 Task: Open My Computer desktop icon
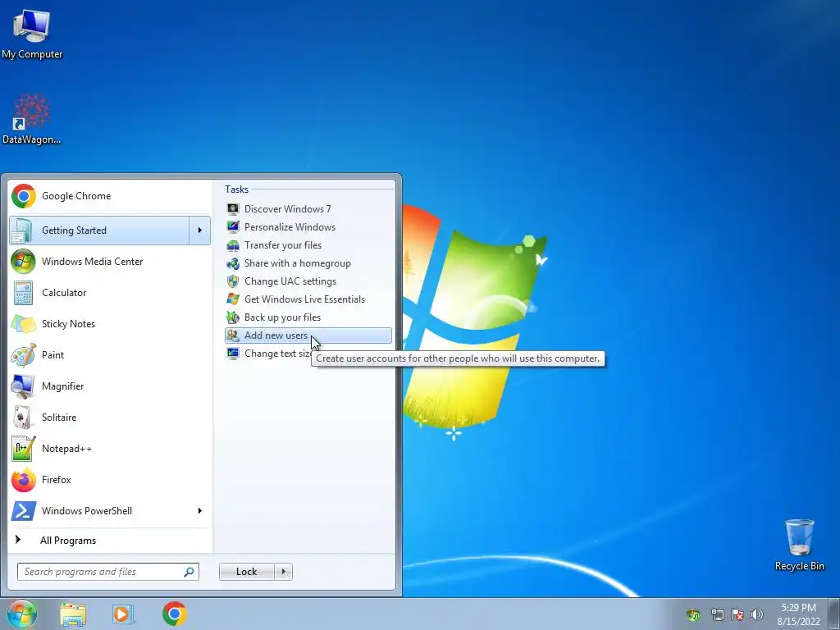[x=32, y=34]
